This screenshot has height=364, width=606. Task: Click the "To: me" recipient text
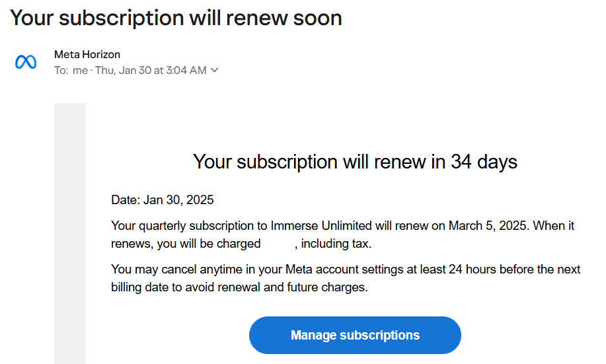click(71, 71)
